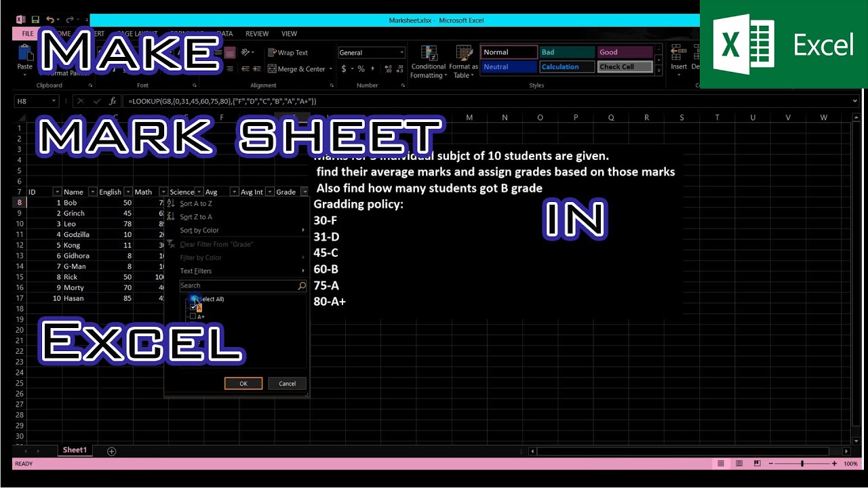This screenshot has height=488, width=868.
Task: Click the Save icon in quick access toolbar
Action: click(35, 20)
